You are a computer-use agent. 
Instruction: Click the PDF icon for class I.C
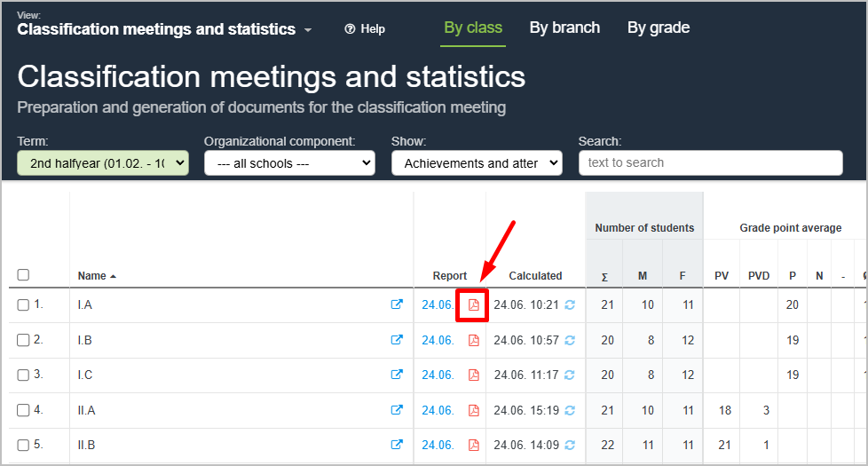pyautogui.click(x=474, y=375)
